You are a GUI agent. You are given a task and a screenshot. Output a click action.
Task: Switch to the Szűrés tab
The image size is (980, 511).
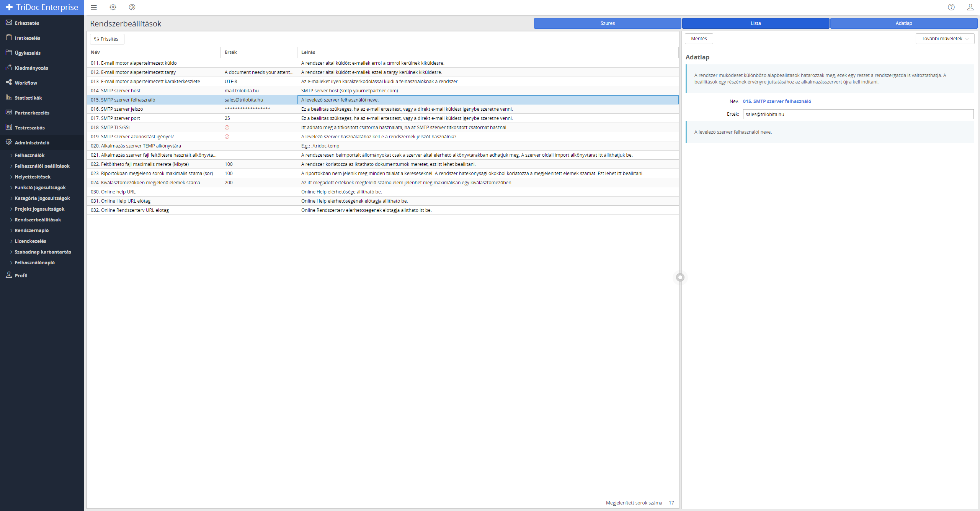pos(607,23)
